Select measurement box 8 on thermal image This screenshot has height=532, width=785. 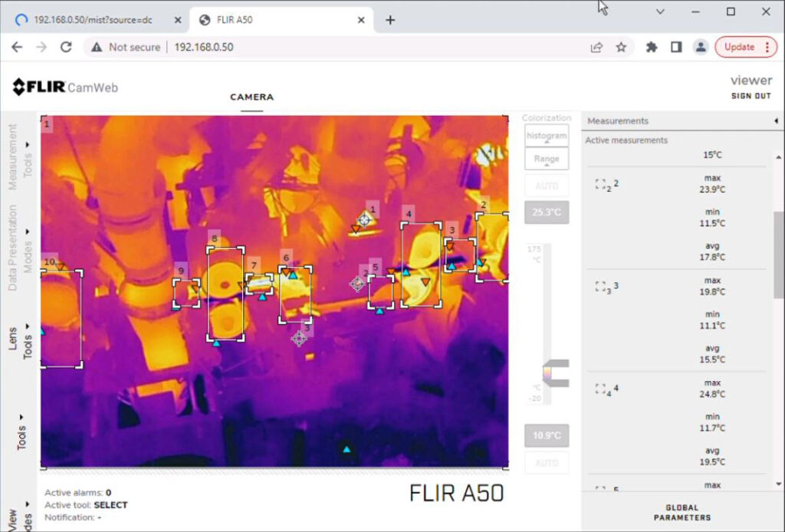click(x=225, y=294)
